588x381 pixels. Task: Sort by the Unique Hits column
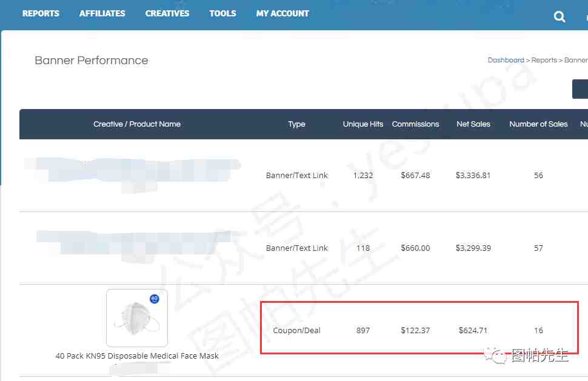363,124
